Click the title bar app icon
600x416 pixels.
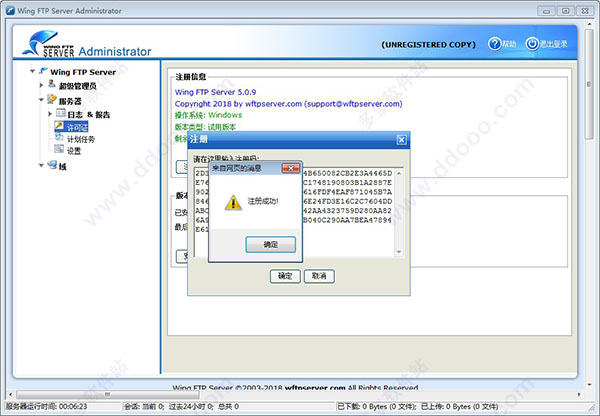point(10,10)
